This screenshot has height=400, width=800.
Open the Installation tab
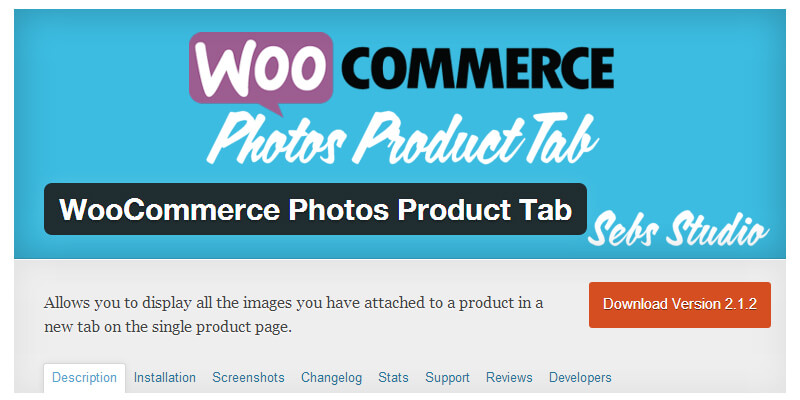coord(164,378)
